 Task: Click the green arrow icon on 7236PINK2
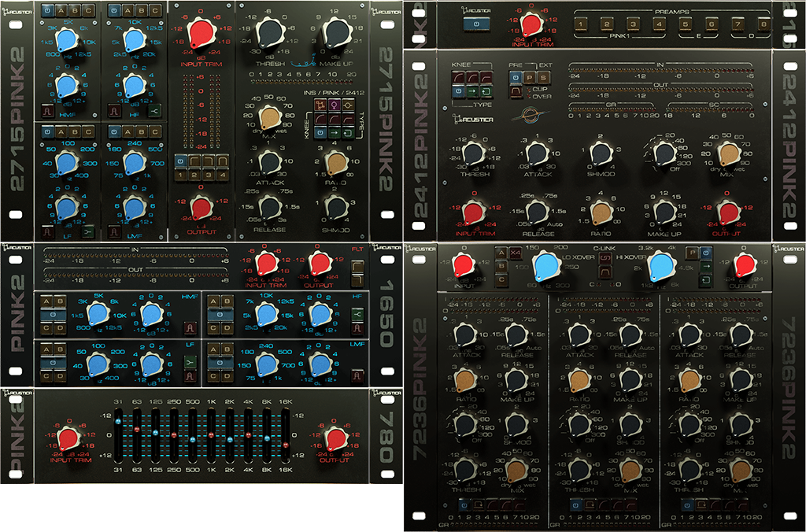(706, 266)
